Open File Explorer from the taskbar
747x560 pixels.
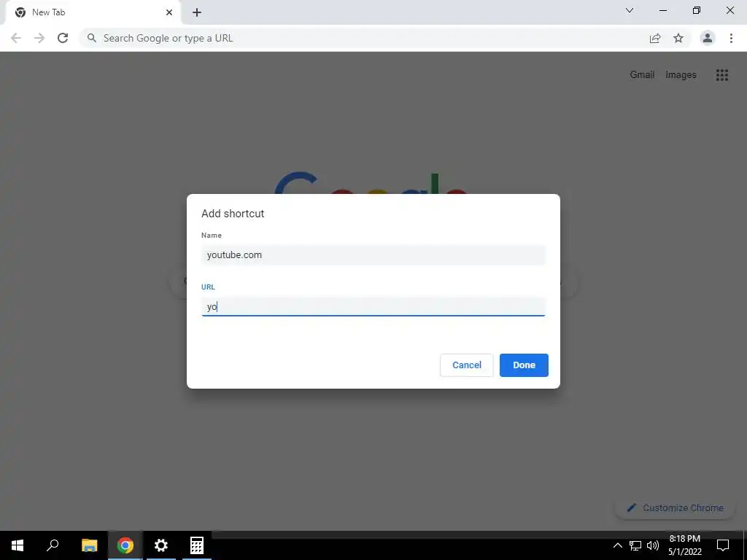tap(89, 545)
